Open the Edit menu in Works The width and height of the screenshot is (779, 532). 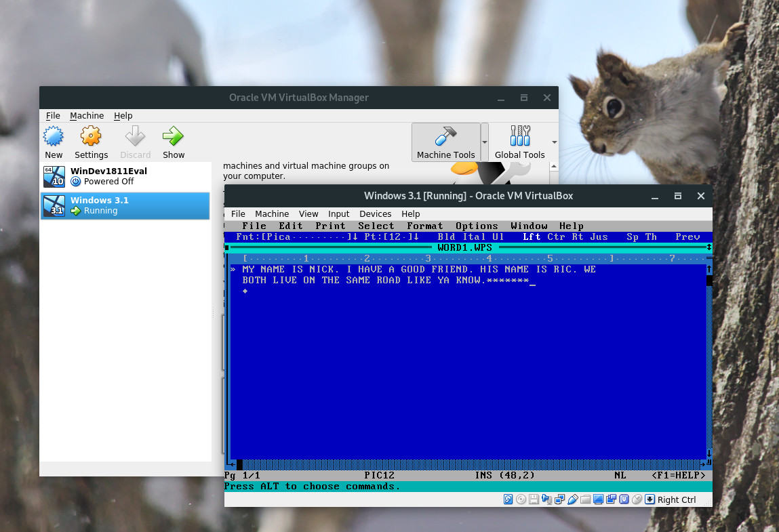291,226
